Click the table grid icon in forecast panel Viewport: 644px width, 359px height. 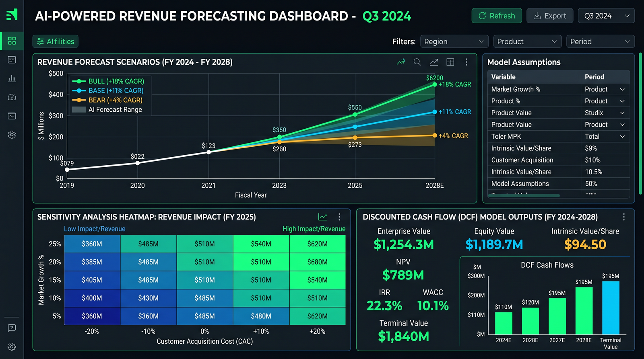coord(450,62)
